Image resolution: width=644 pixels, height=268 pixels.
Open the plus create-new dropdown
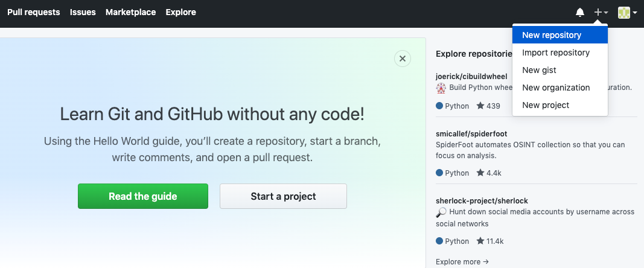(601, 12)
